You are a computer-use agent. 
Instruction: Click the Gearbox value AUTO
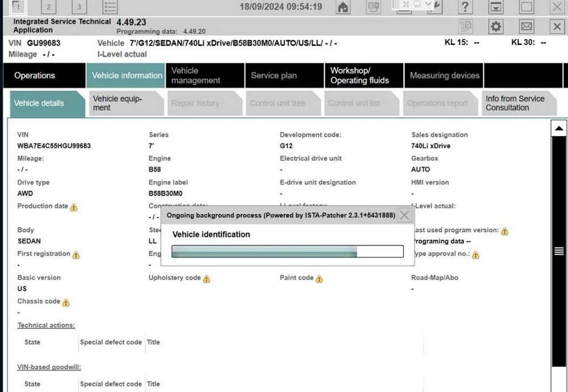click(420, 169)
